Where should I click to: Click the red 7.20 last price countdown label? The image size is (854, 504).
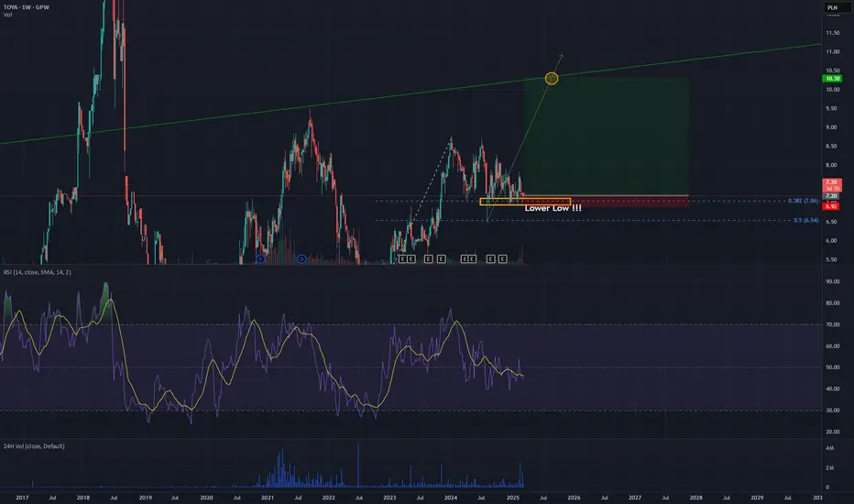tap(832, 185)
